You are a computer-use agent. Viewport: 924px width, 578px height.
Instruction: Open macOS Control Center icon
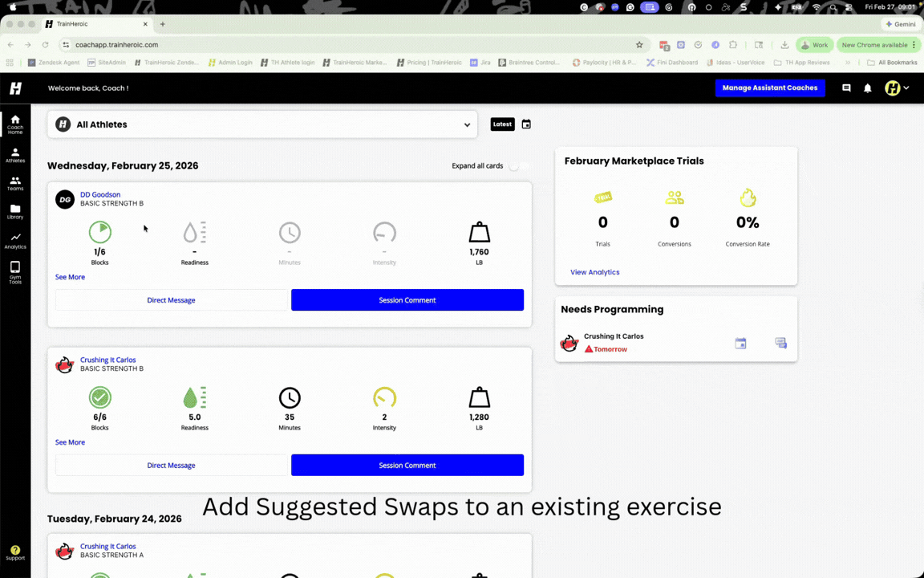point(849,7)
